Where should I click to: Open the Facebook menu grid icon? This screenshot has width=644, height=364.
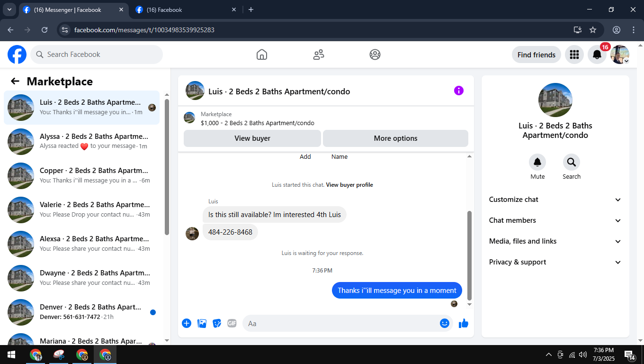pyautogui.click(x=574, y=55)
